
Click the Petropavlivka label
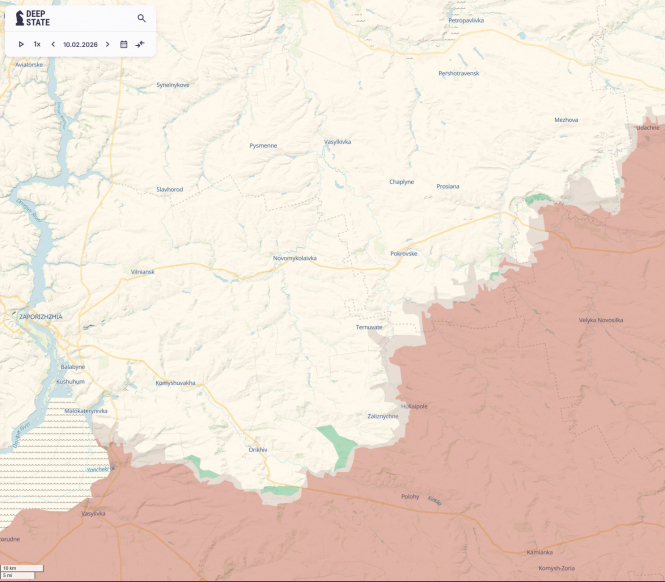466,20
